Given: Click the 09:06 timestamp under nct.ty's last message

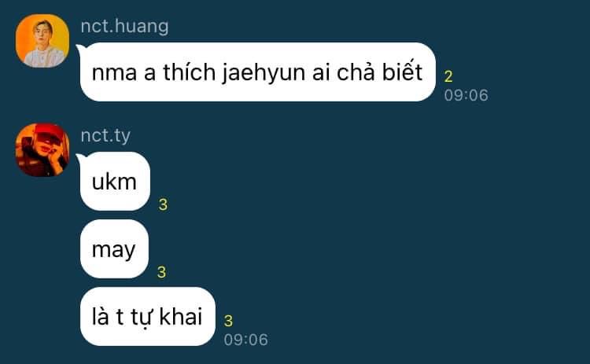Looking at the screenshot, I should (x=245, y=340).
